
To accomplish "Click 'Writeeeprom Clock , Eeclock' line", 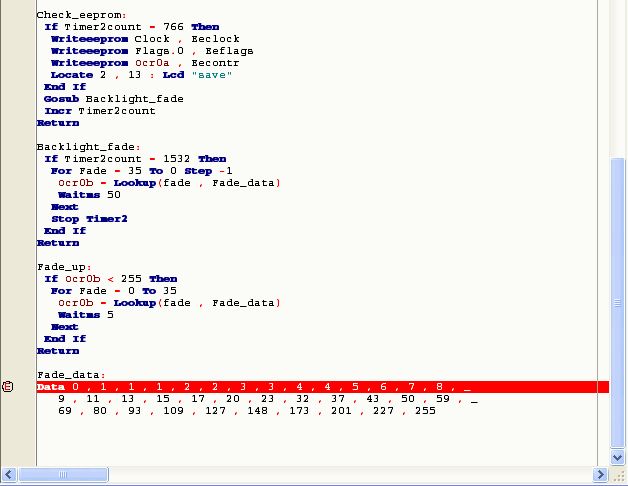I will [145, 39].
